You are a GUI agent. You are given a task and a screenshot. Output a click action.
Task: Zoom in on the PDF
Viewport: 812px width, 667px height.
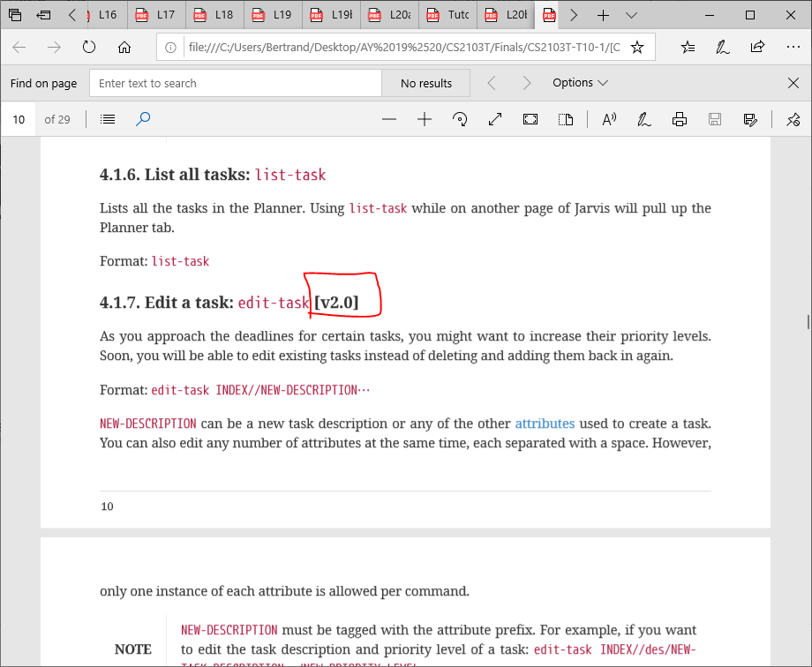coord(425,120)
